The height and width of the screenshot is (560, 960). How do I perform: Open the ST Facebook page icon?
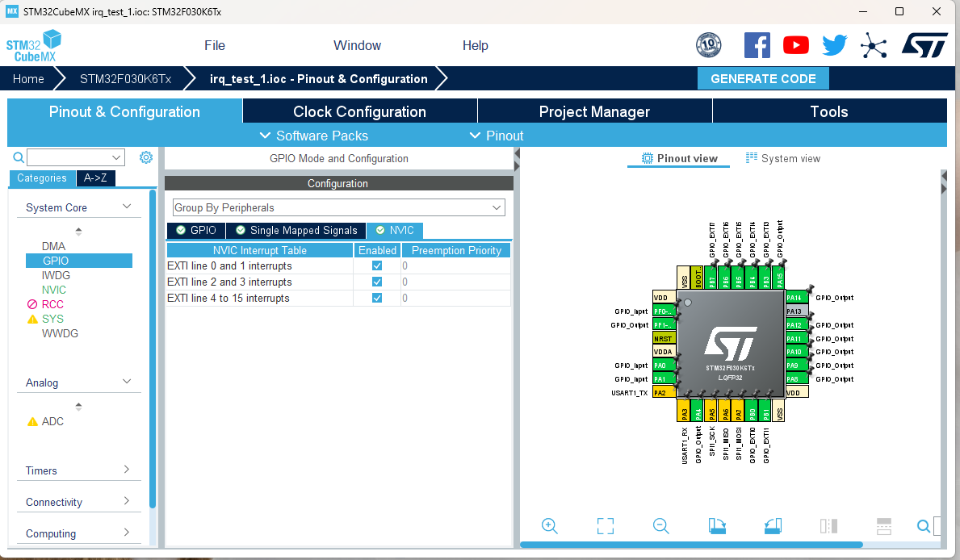tap(757, 45)
